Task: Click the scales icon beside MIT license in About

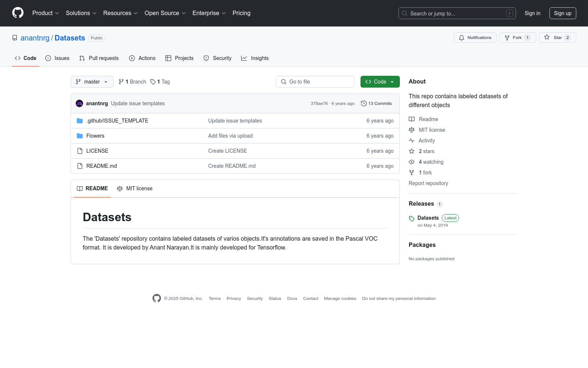Action: pos(412,130)
